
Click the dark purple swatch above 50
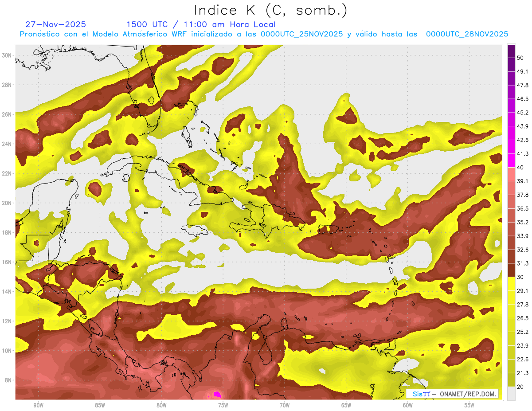pyautogui.click(x=511, y=51)
